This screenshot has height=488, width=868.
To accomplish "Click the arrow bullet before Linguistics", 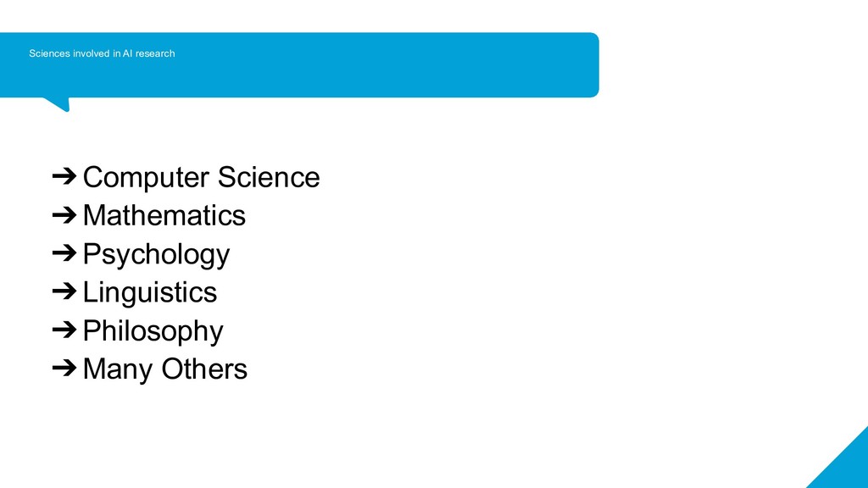I will [64, 292].
